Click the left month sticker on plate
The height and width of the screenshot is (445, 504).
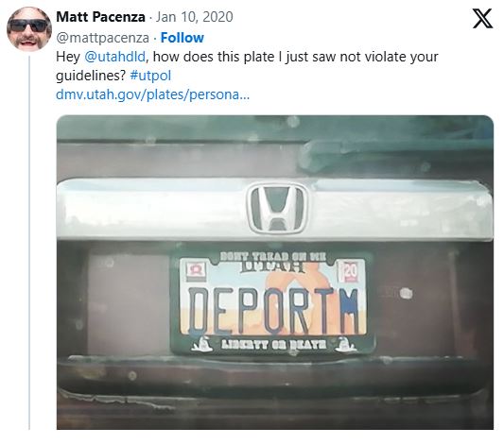(195, 270)
